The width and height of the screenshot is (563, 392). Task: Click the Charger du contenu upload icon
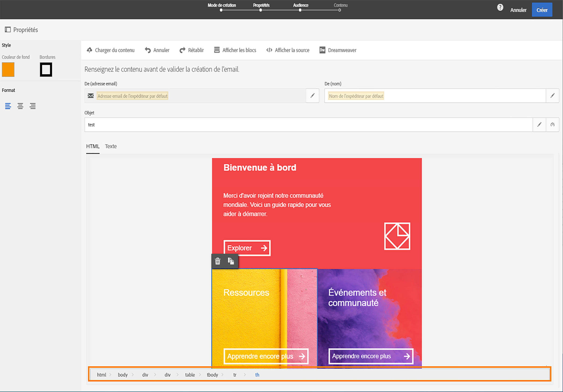tap(89, 50)
